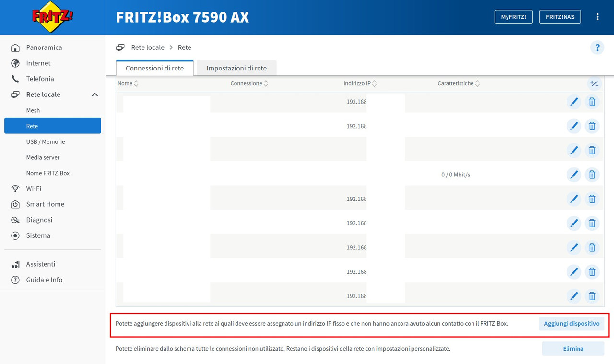Open Wi-Fi via its signal icon
The image size is (614, 364).
(x=15, y=188)
